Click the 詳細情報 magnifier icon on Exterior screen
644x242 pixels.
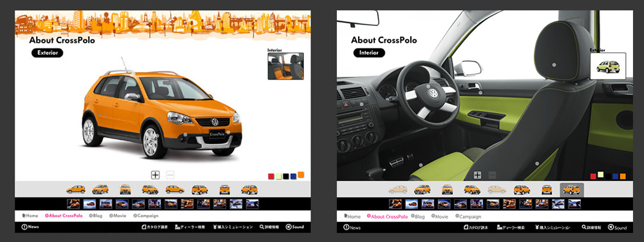(269, 227)
